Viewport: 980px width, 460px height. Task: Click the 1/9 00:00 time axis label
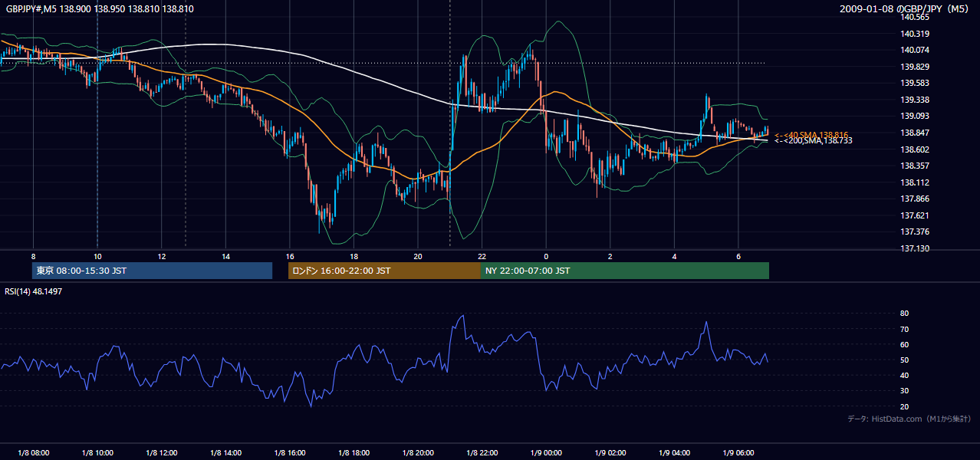546,453
